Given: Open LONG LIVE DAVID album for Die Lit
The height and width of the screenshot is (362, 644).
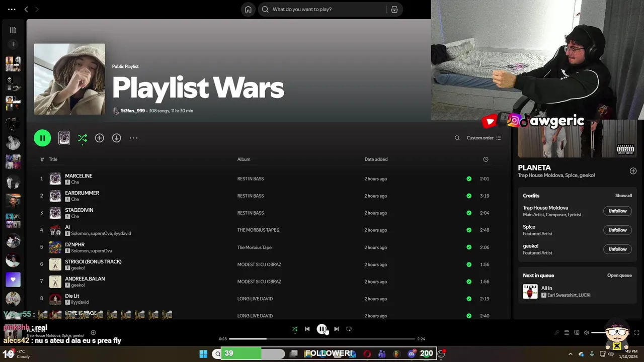Looking at the screenshot, I should click(x=255, y=299).
